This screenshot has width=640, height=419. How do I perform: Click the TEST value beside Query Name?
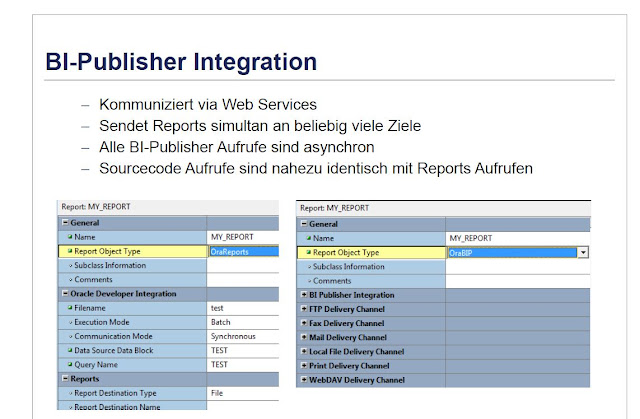(x=219, y=365)
